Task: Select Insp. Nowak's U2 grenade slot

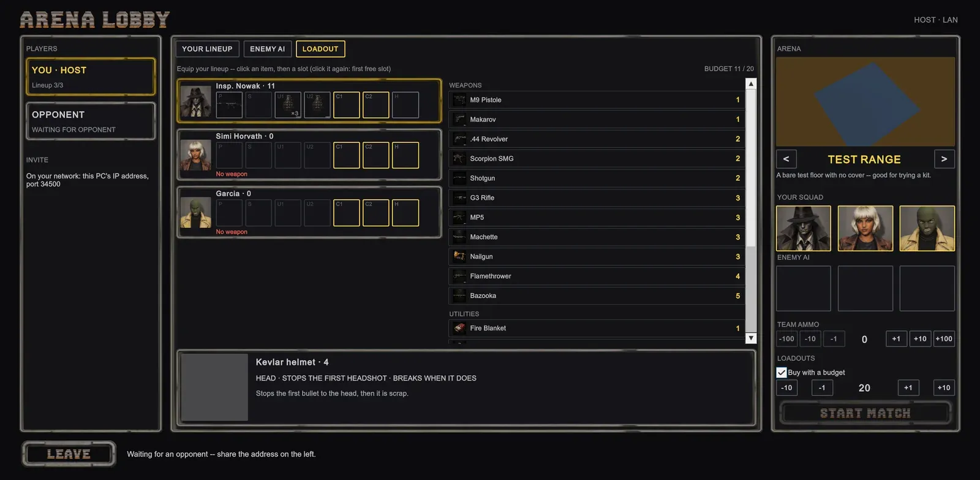Action: point(317,105)
